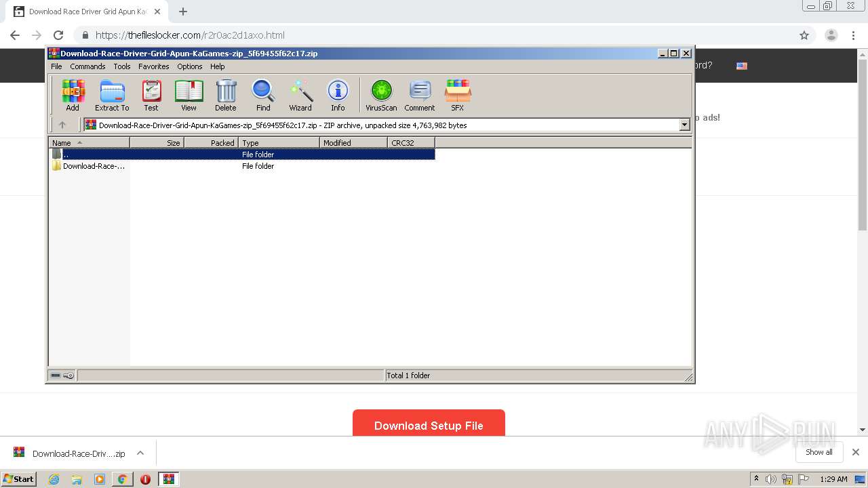Sort by Type column header
This screenshot has width=868, height=488.
click(x=279, y=142)
